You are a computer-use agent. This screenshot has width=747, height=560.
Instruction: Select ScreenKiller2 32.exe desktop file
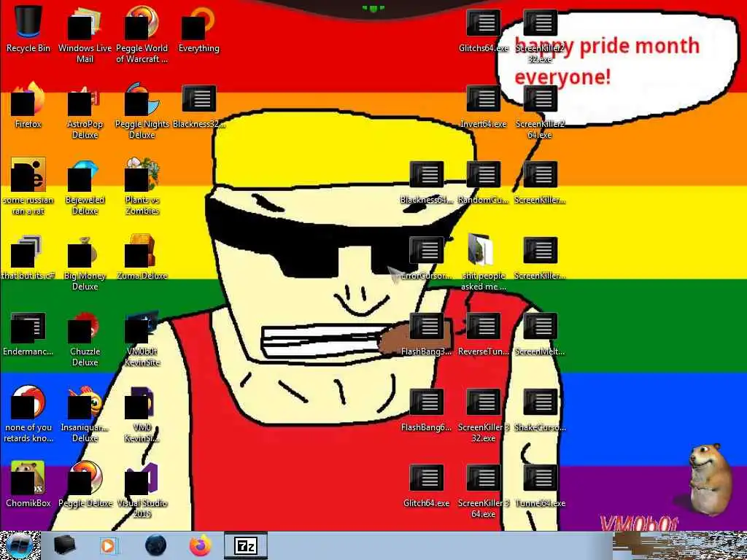(x=540, y=36)
